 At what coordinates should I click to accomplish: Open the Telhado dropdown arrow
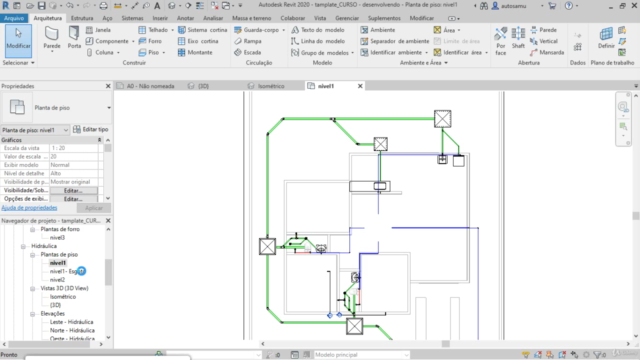pos(172,30)
